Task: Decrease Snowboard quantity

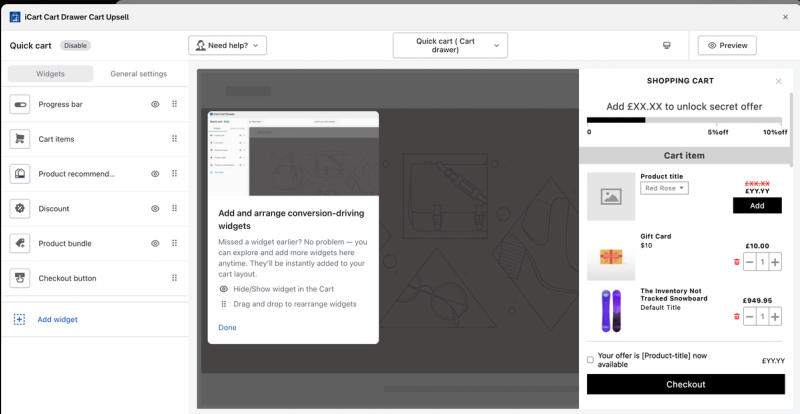Action: pos(749,316)
